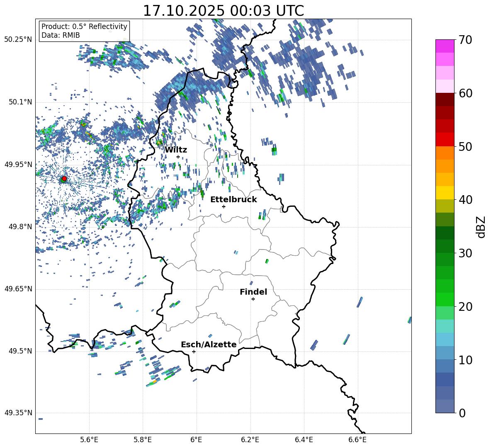Click the colorbar 10 tick label
Image resolution: width=491 pixels, height=448 pixels.
[x=465, y=360]
